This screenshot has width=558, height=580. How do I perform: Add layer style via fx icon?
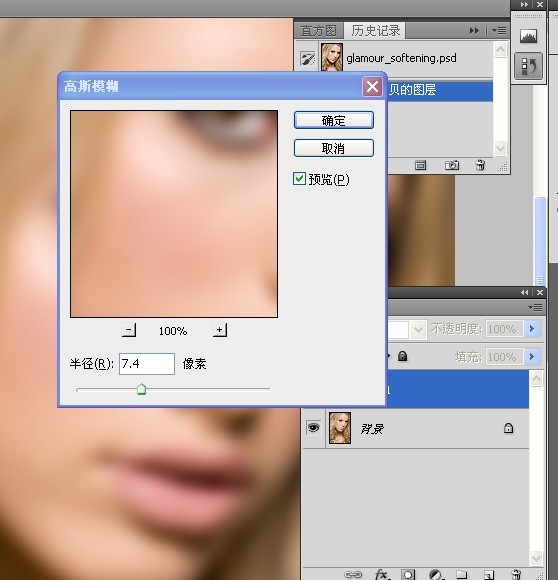(381, 574)
